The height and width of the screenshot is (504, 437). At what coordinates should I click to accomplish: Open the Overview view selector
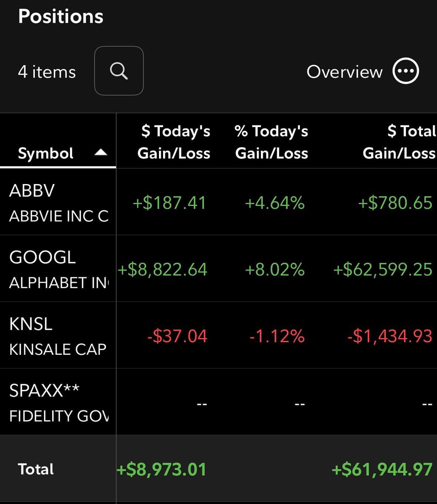344,72
